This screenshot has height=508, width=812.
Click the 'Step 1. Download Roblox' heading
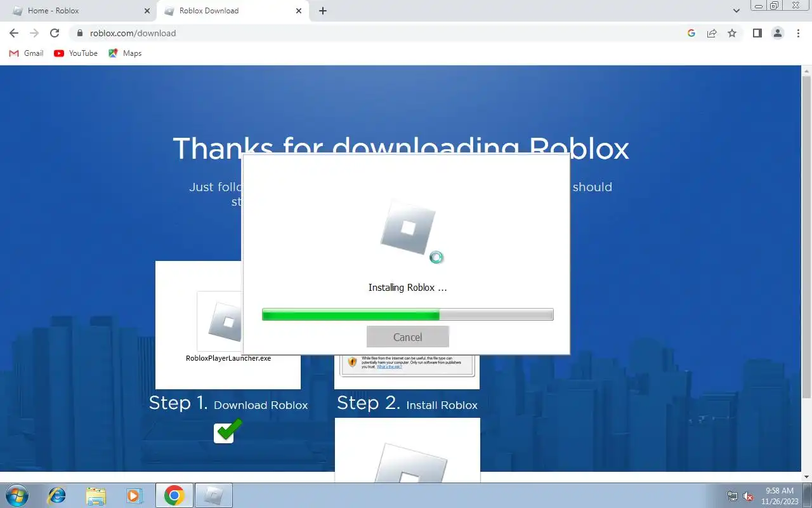tap(228, 403)
